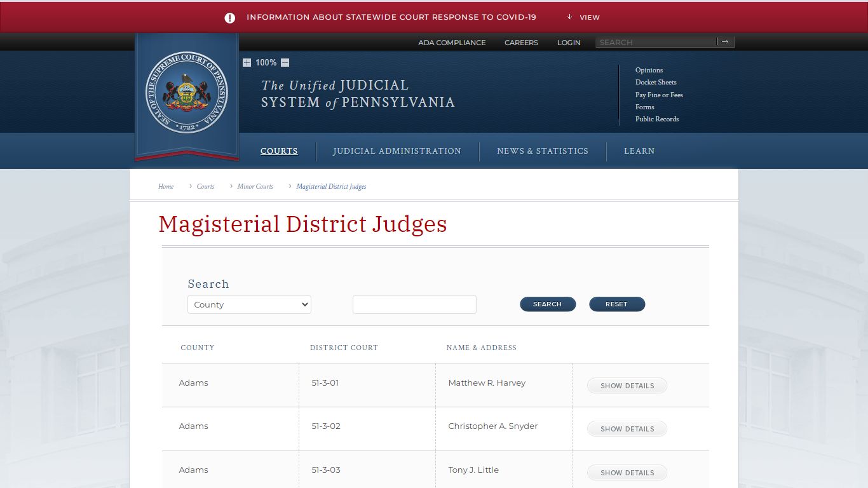
Task: Click the Reset button
Action: tap(617, 304)
